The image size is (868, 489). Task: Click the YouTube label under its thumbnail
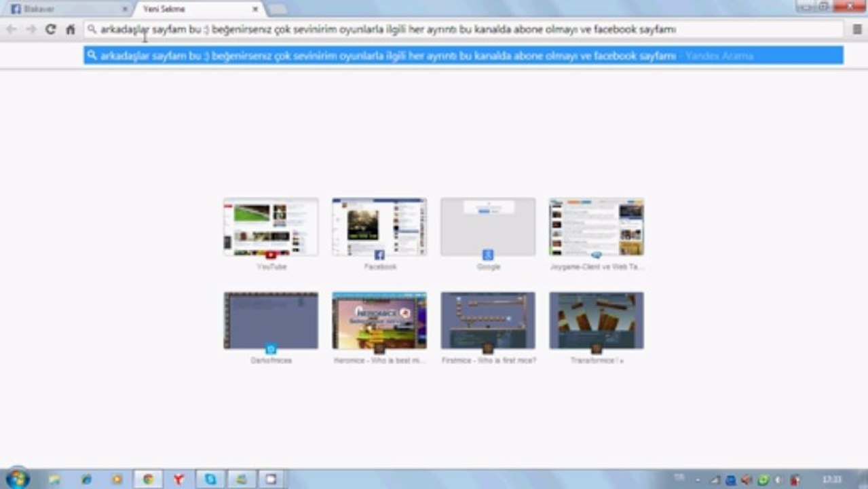click(271, 267)
